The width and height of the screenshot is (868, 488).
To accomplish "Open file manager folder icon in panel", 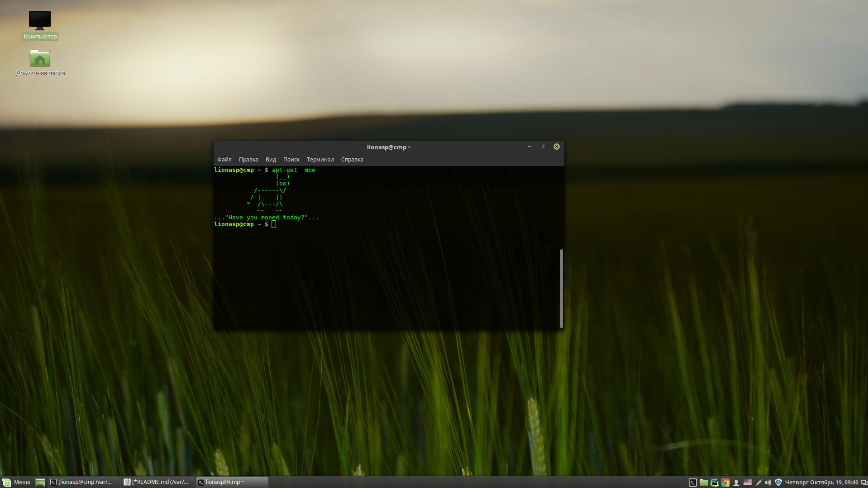I will (x=703, y=483).
